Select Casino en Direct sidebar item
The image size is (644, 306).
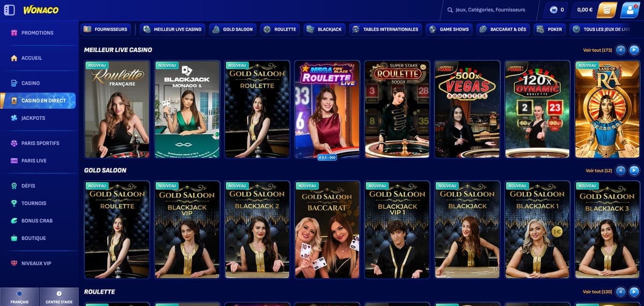[x=38, y=100]
